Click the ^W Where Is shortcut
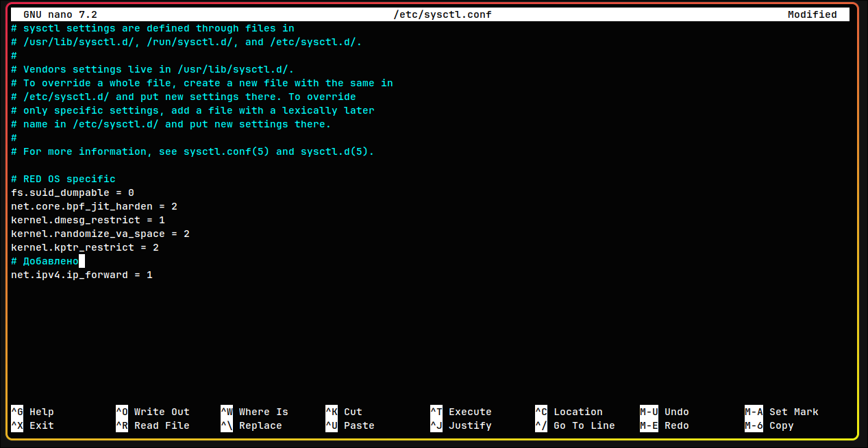The height and width of the screenshot is (448, 868). (254, 412)
